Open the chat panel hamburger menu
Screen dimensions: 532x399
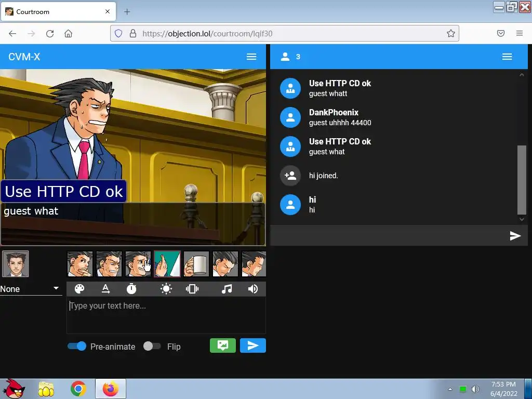(x=507, y=57)
